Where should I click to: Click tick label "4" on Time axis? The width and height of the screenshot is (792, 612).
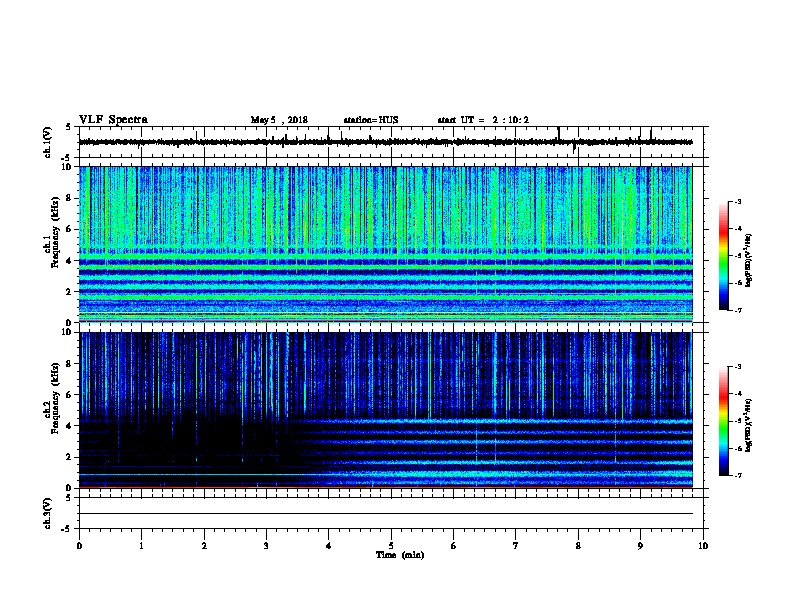click(329, 546)
